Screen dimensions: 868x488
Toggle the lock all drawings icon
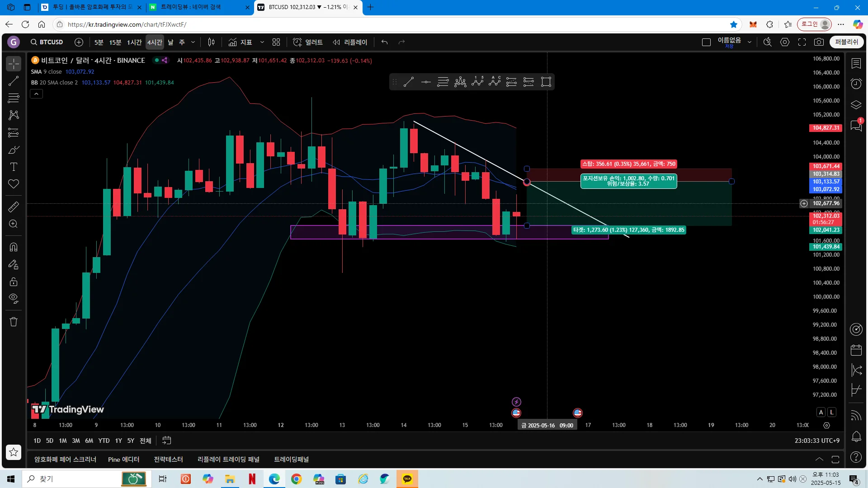[14, 282]
